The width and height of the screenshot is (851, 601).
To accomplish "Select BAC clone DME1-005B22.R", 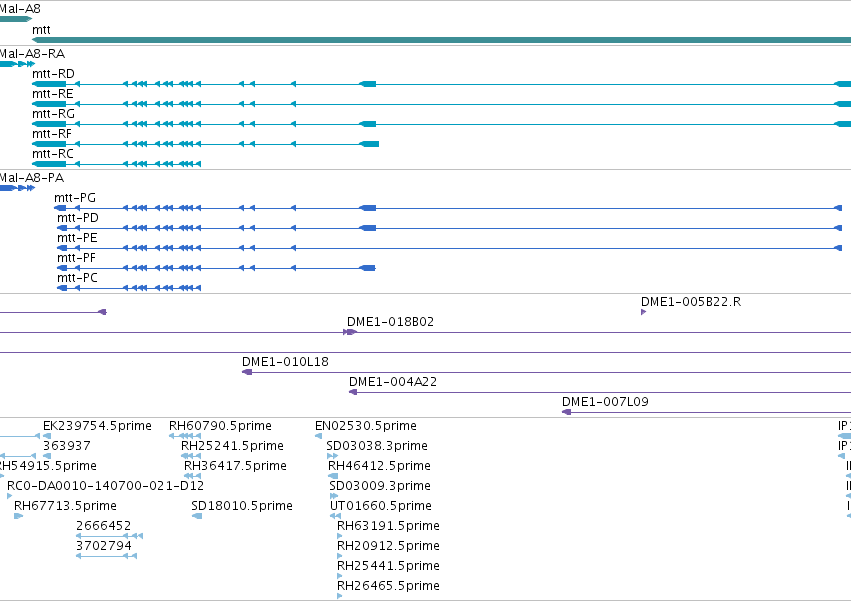I will (x=691, y=302).
